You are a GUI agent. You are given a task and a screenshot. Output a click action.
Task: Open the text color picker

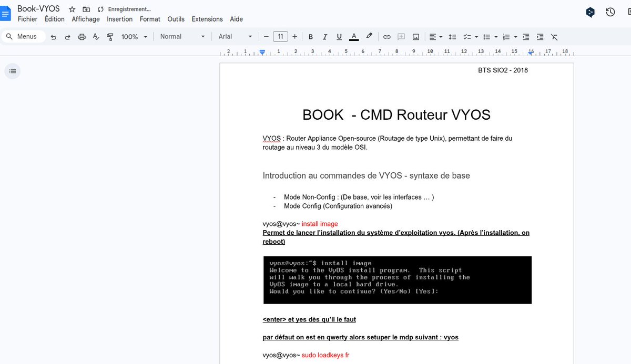354,37
